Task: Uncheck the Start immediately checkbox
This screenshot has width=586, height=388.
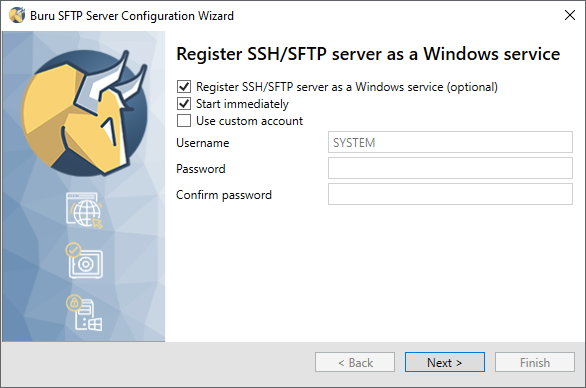Action: click(x=184, y=104)
